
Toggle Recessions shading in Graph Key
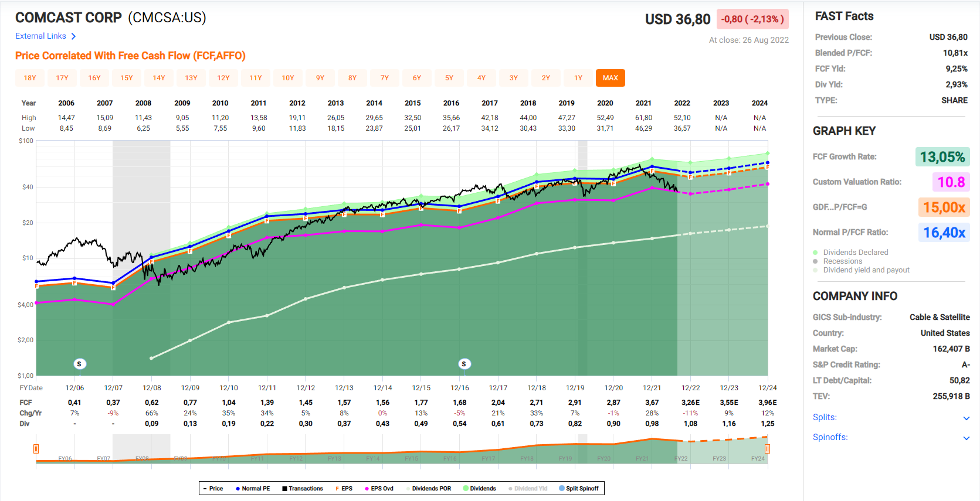point(842,261)
